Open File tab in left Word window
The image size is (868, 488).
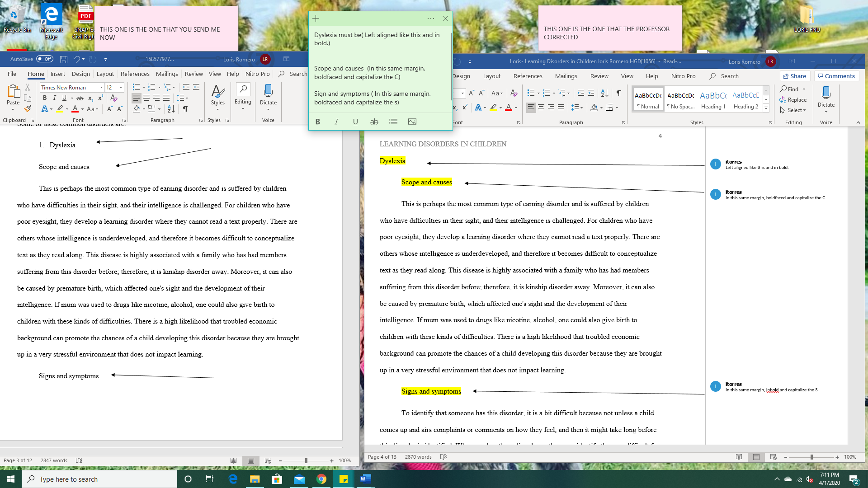coord(12,74)
